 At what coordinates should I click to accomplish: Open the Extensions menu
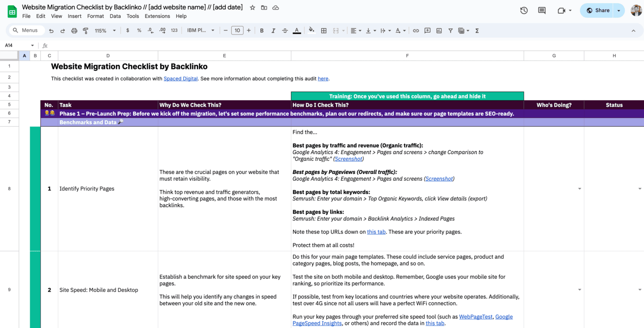pos(157,16)
